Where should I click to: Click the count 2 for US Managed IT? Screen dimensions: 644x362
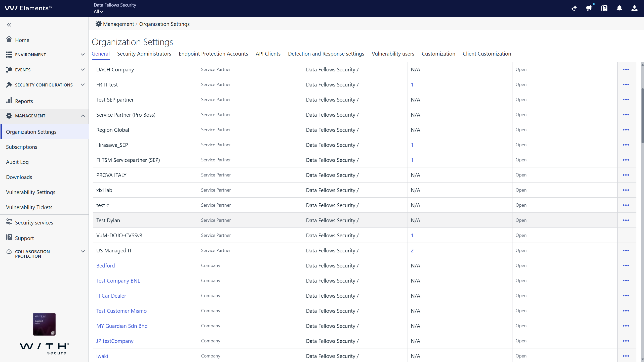(412, 250)
